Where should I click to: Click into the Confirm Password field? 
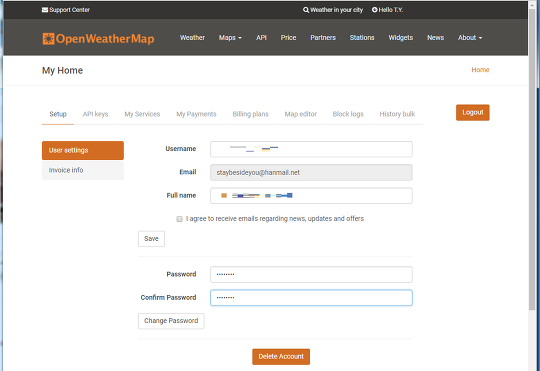311,298
